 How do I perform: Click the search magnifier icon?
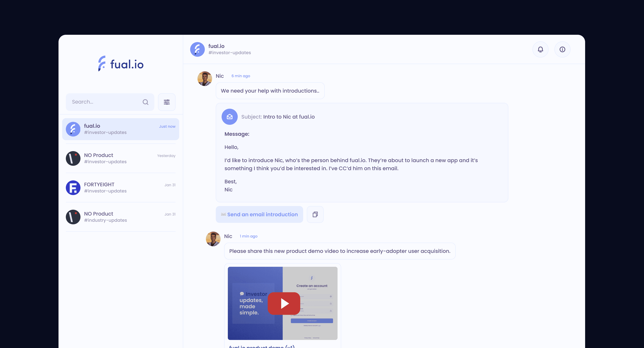145,102
